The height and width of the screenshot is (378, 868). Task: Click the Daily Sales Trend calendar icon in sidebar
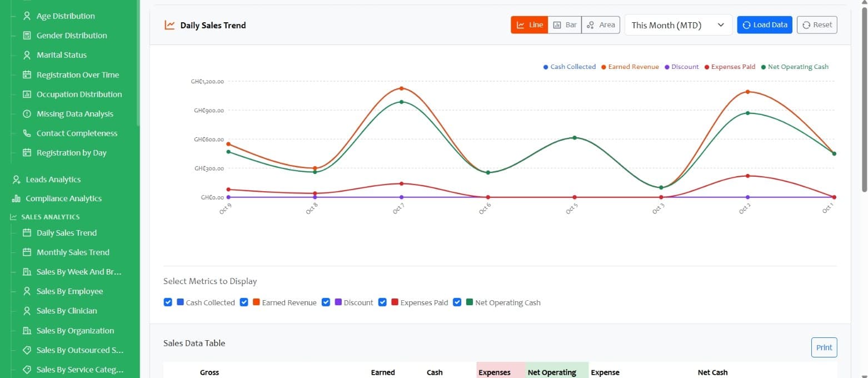(27, 233)
